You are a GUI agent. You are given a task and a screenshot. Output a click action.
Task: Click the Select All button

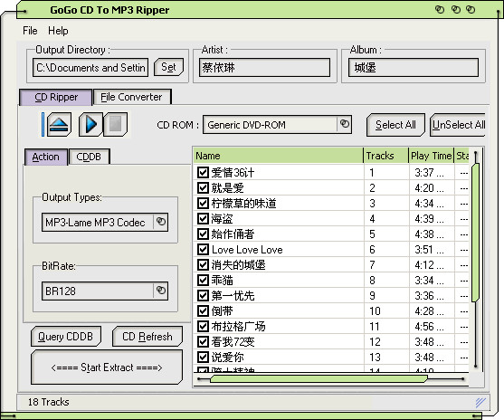tap(395, 125)
